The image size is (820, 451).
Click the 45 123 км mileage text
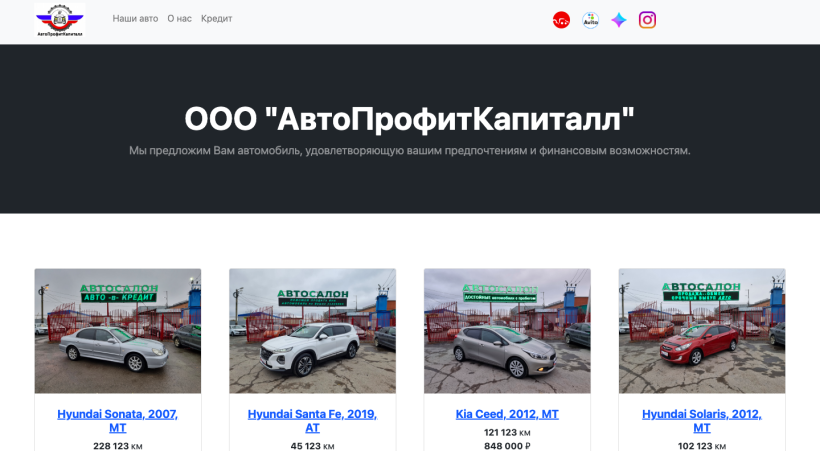click(x=312, y=446)
